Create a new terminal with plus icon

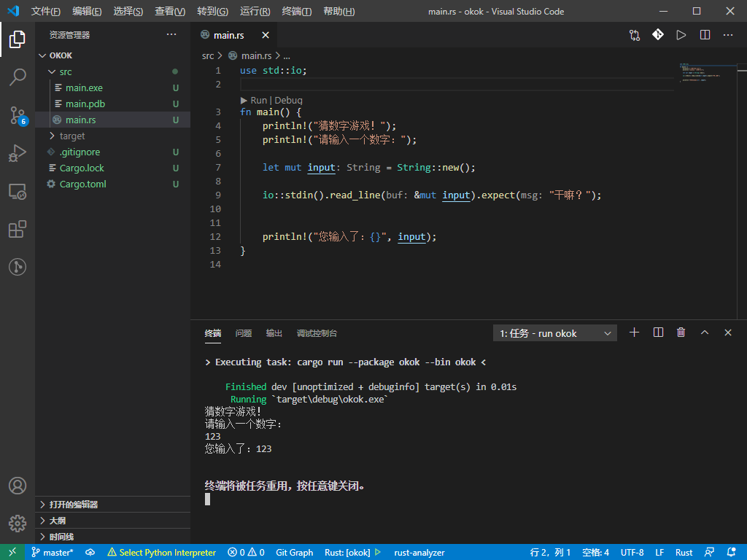click(634, 332)
